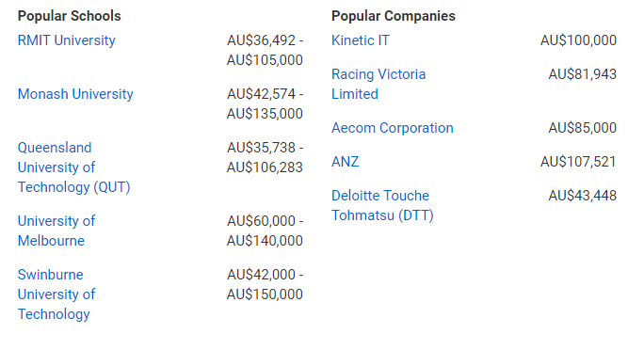Image resolution: width=644 pixels, height=350 pixels.
Task: Click Deloitte salary figure AU$43,448
Action: click(583, 196)
